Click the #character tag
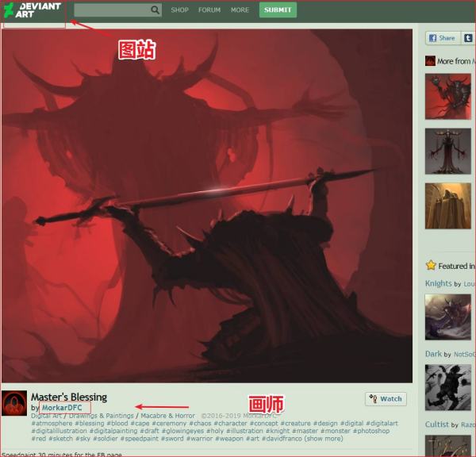Viewport: 476px width, 457px height. point(230,424)
